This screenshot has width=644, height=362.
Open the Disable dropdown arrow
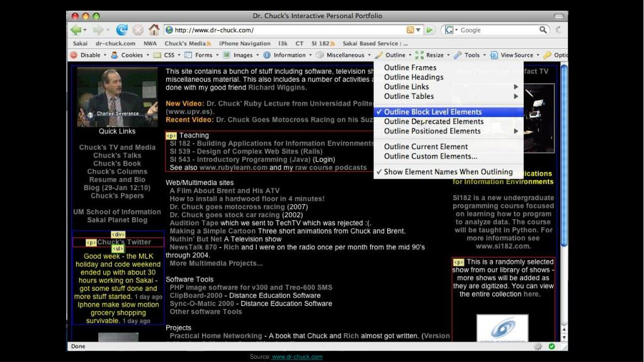coord(105,55)
